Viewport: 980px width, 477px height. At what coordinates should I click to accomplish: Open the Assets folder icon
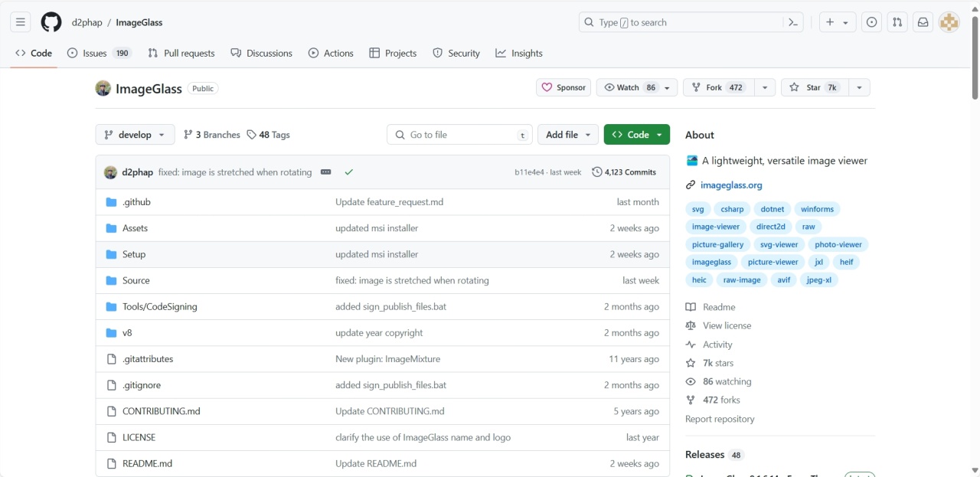[111, 228]
